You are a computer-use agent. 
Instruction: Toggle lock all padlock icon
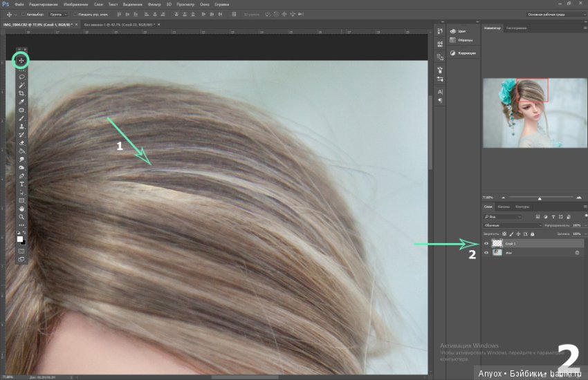point(532,234)
